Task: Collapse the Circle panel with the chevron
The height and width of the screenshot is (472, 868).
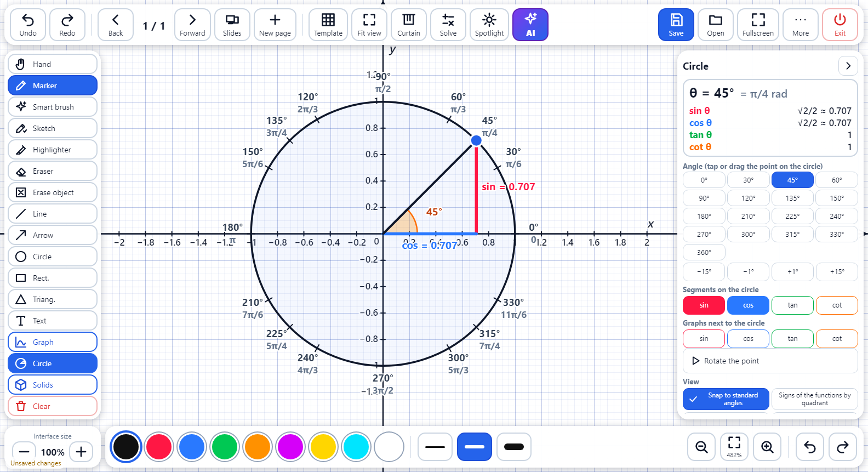Action: point(848,66)
